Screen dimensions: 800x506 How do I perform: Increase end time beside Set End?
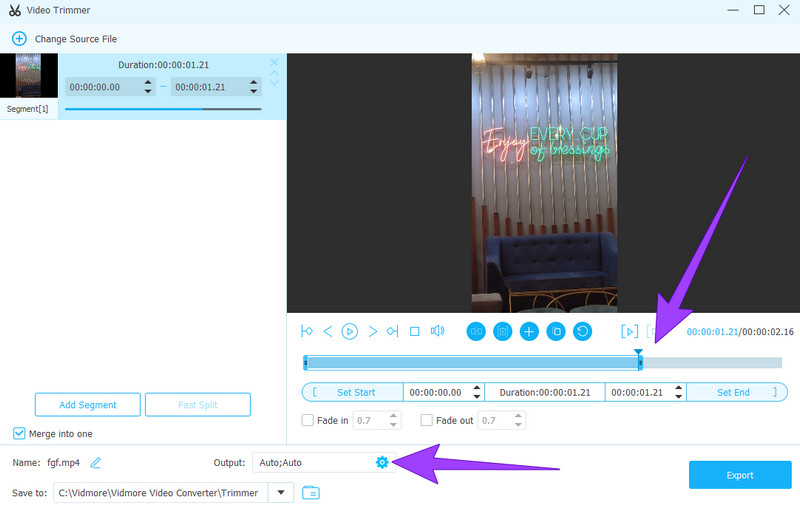679,388
